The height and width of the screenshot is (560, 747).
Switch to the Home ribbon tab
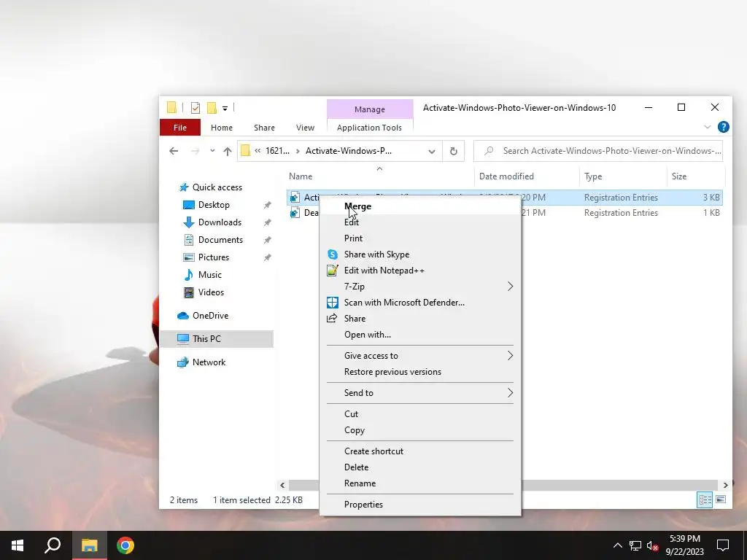click(222, 128)
